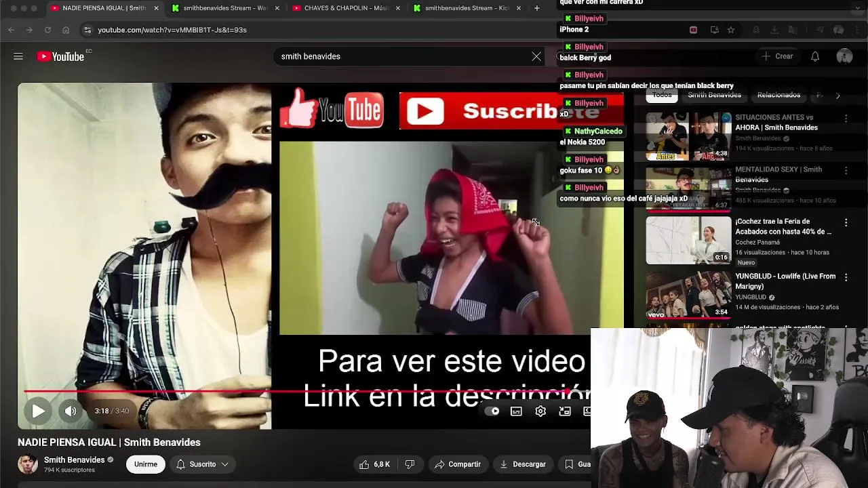Viewport: 868px width, 488px height.
Task: Open the YouTube hamburger guide menu
Action: [18, 56]
